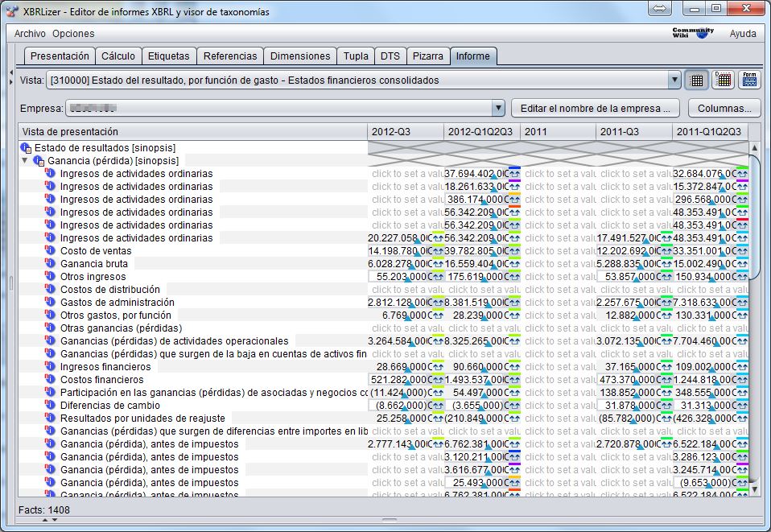
Task: Switch to the Etiquetas tab
Action: tap(169, 56)
